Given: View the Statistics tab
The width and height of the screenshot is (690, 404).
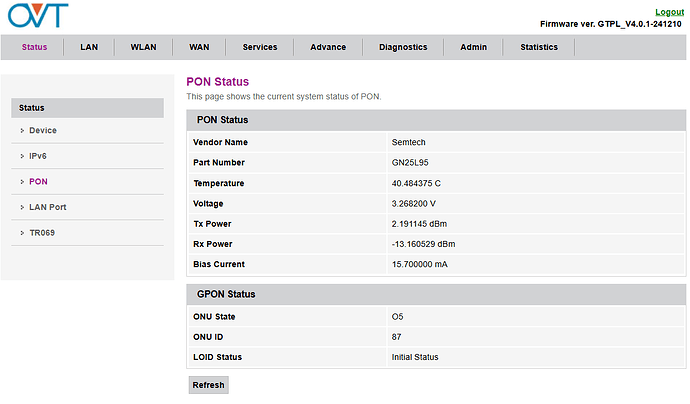Looking at the screenshot, I should (x=539, y=47).
